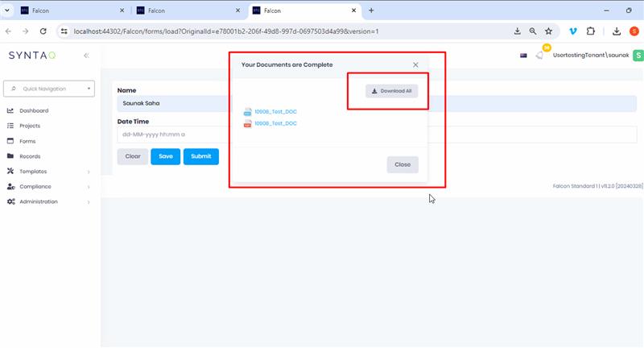Bookmark this page with the star icon

pyautogui.click(x=548, y=31)
